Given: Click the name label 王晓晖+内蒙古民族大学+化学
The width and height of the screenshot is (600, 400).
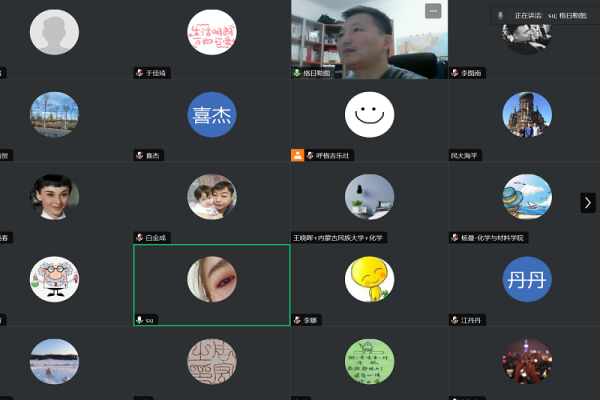Looking at the screenshot, I should point(339,238).
